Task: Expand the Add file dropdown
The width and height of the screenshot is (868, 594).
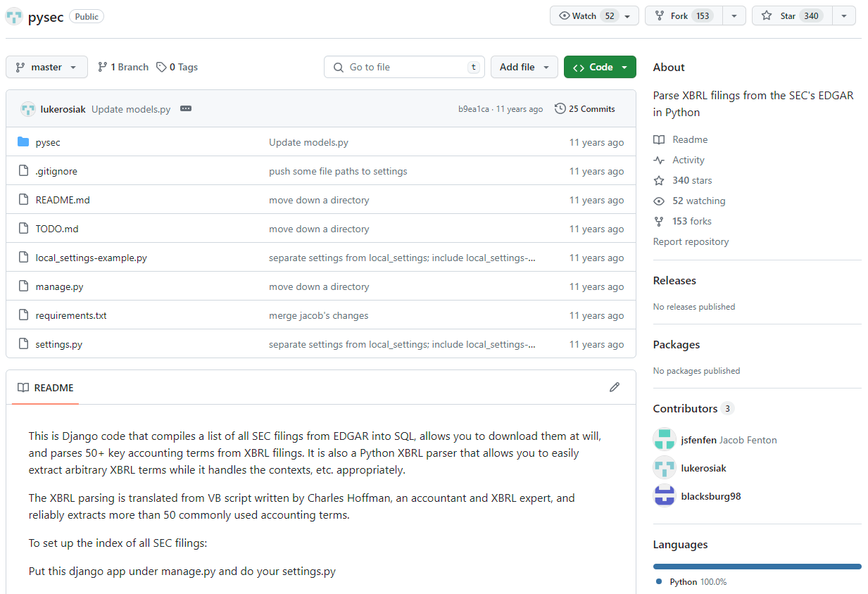Action: point(524,67)
